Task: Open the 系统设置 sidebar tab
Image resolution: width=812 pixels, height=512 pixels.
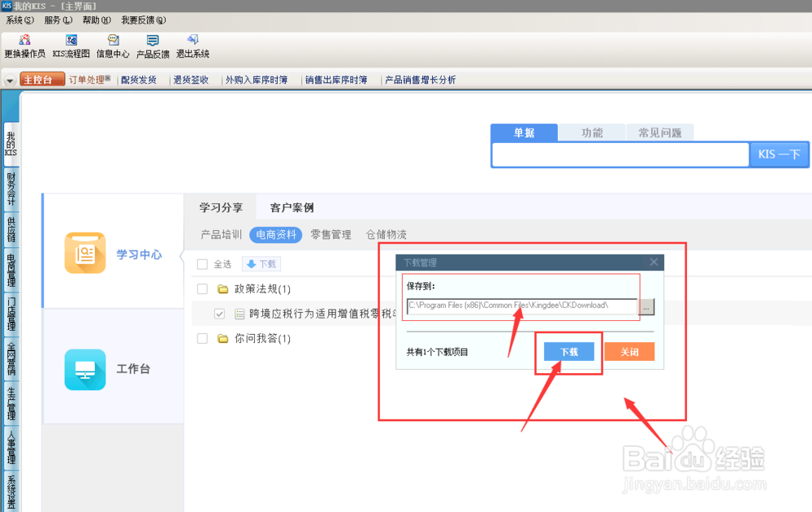Action: click(x=11, y=491)
